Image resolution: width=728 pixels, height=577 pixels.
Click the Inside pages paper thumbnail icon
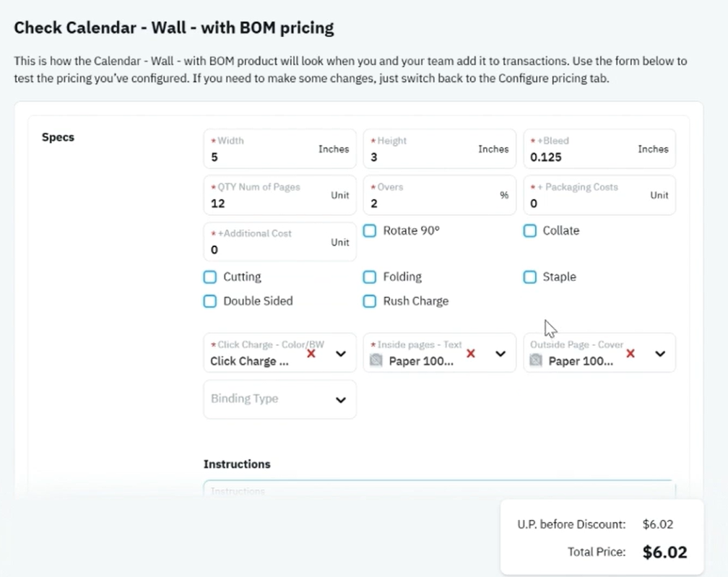click(x=376, y=360)
